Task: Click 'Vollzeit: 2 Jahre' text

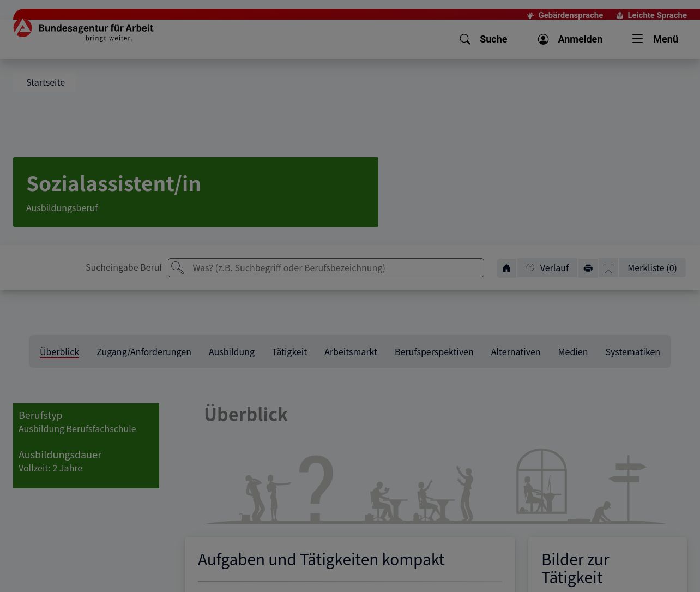Action: 50,468
